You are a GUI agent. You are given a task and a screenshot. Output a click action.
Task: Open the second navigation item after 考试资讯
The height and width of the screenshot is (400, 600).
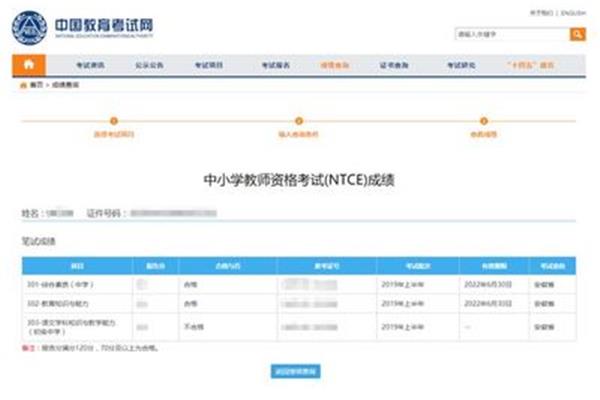coord(149,65)
